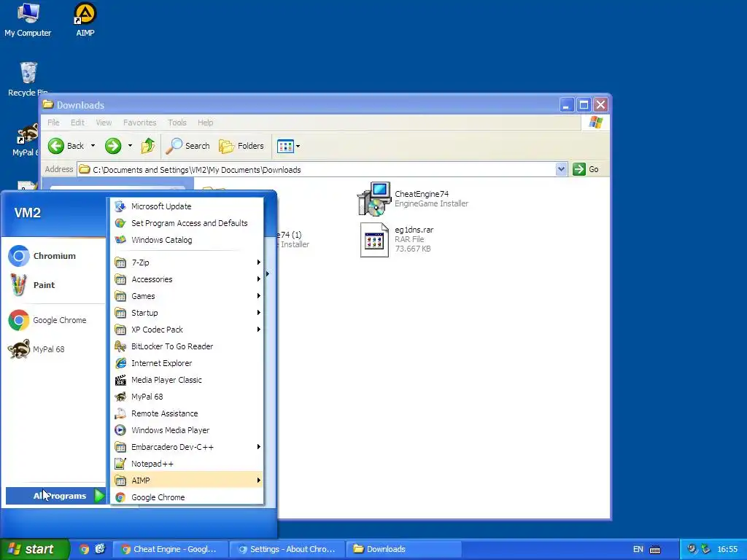This screenshot has height=560, width=747.
Task: Expand the highlighted AIMP folder
Action: (187, 481)
